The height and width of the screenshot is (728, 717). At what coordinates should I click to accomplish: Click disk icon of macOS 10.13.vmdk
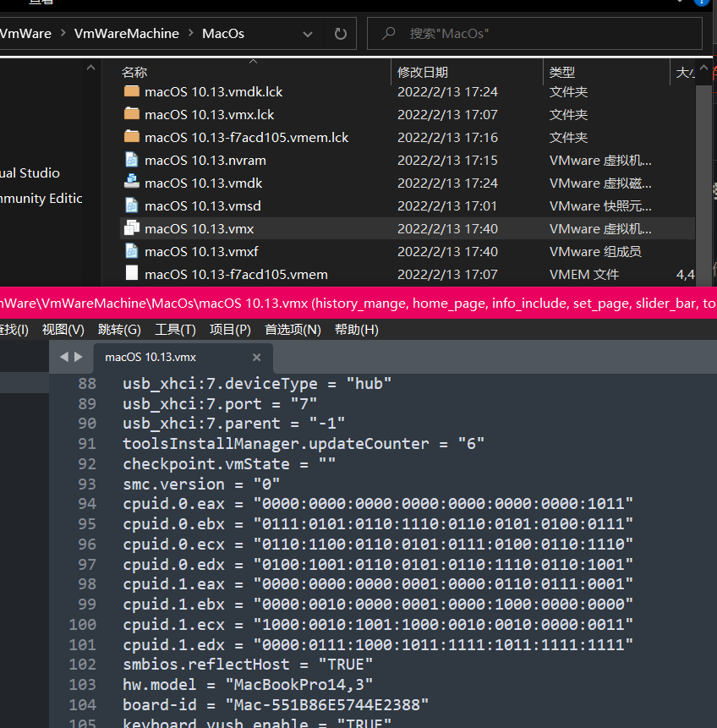click(132, 182)
